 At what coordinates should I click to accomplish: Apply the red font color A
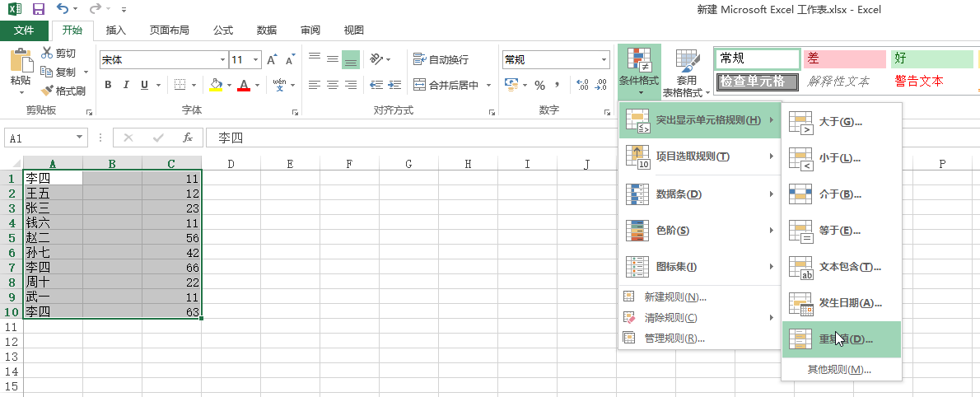(244, 84)
